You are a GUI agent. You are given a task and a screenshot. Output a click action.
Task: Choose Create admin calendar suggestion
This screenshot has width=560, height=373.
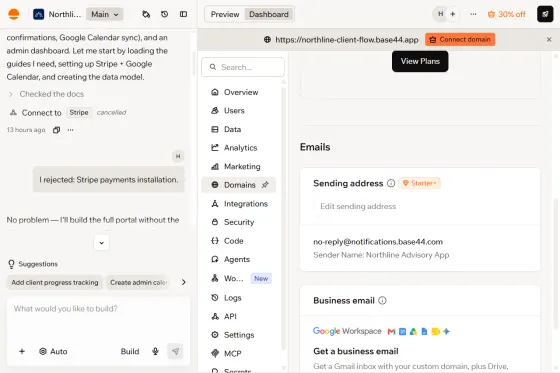(139, 282)
